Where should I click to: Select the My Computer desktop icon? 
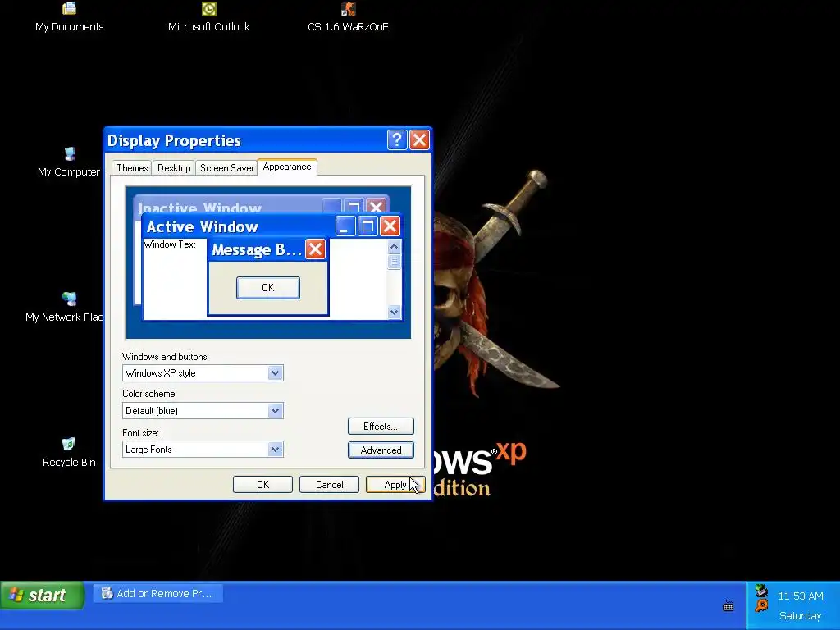(69, 162)
